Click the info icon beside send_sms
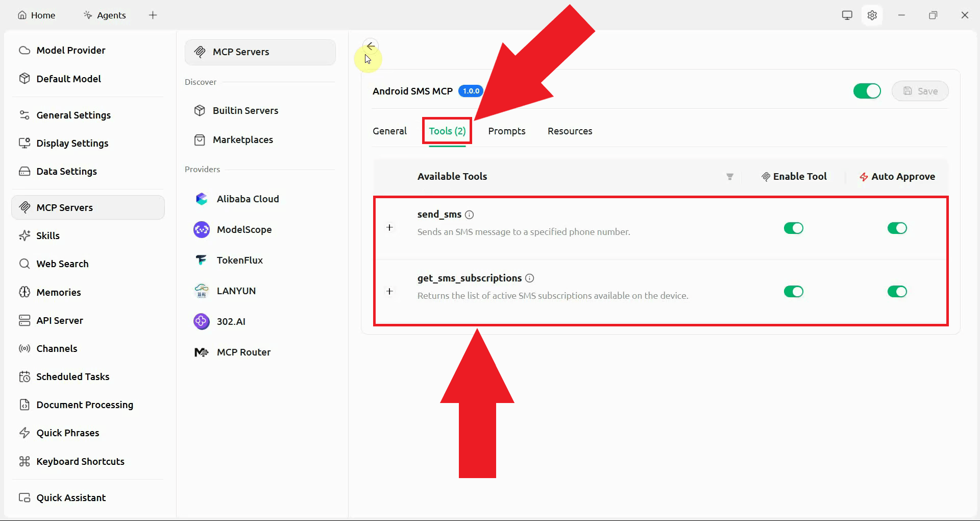 point(470,215)
